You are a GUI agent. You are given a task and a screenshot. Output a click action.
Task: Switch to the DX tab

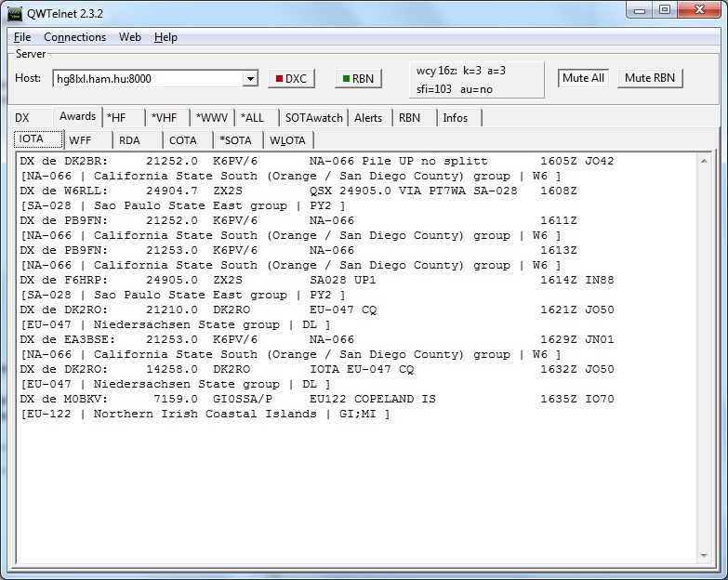coord(22,118)
